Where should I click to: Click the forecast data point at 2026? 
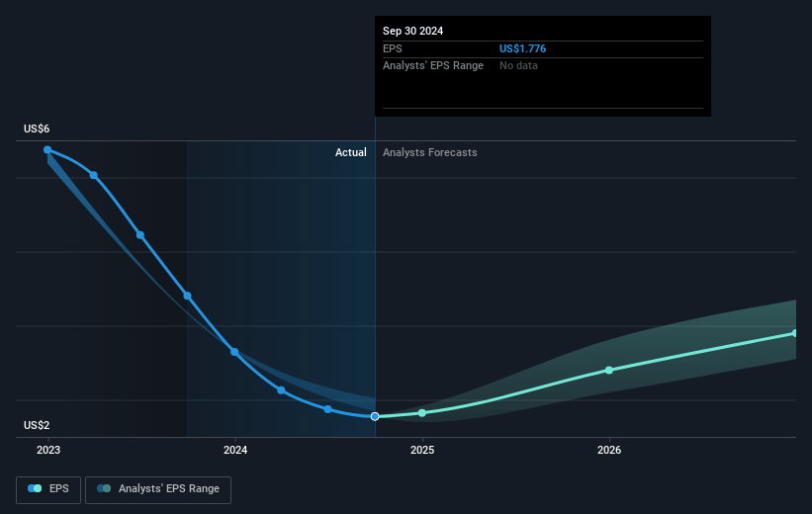[609, 370]
